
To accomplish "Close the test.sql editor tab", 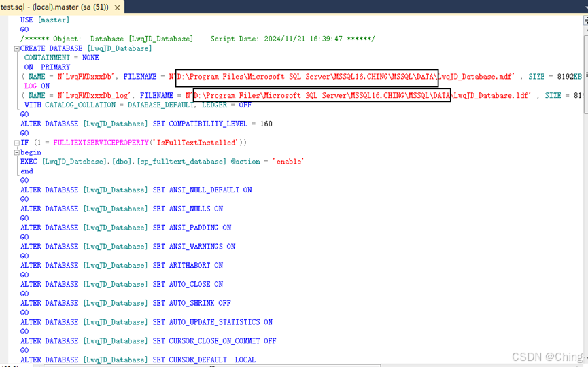I will pos(118,7).
